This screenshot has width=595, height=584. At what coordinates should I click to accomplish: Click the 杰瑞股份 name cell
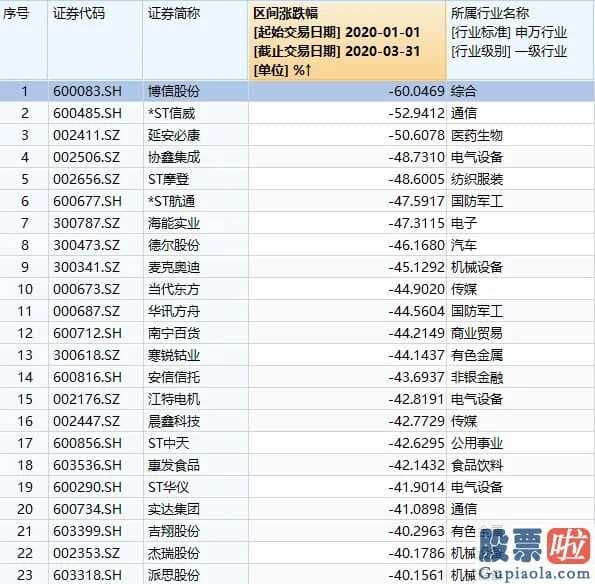point(174,554)
